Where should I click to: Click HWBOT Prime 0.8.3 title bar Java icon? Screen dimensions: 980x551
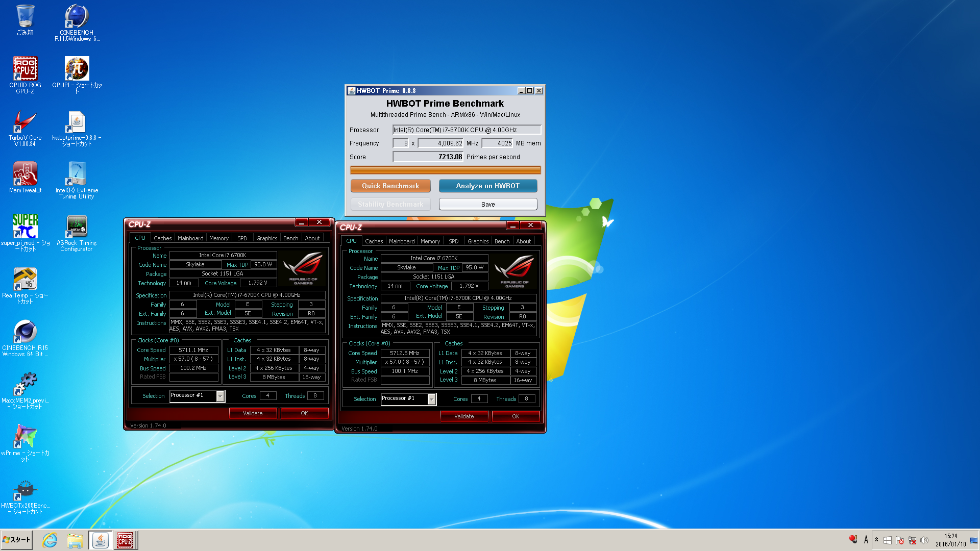click(351, 91)
